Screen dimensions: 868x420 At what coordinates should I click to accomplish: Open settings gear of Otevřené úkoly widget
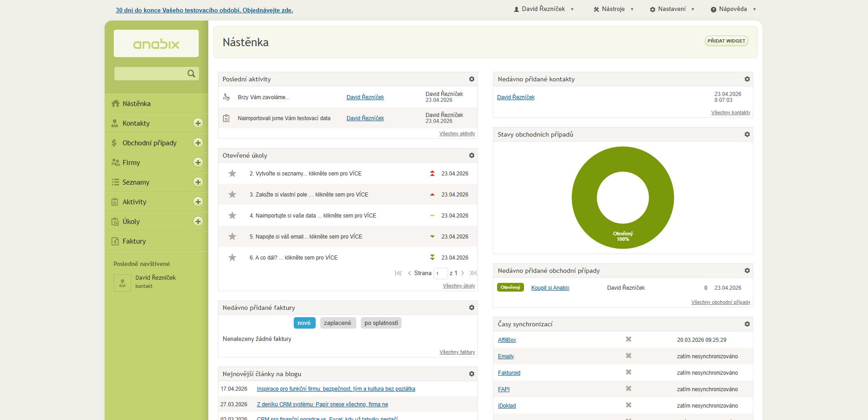click(x=471, y=155)
